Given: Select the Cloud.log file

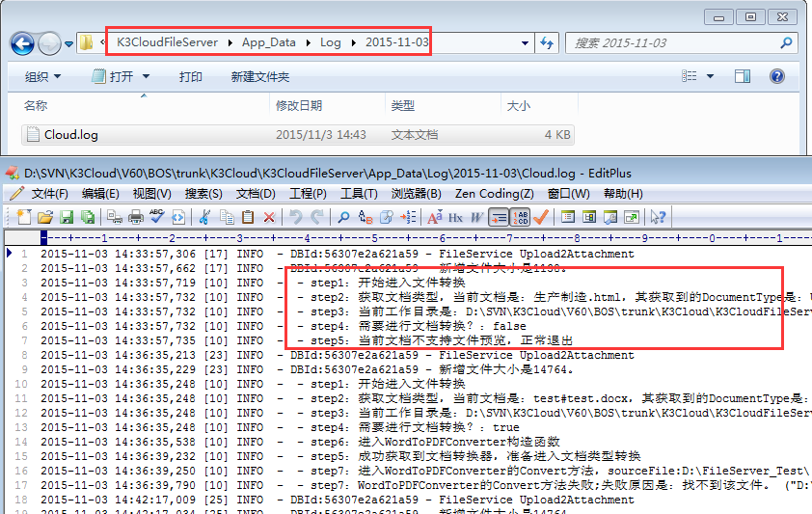Looking at the screenshot, I should (70, 135).
